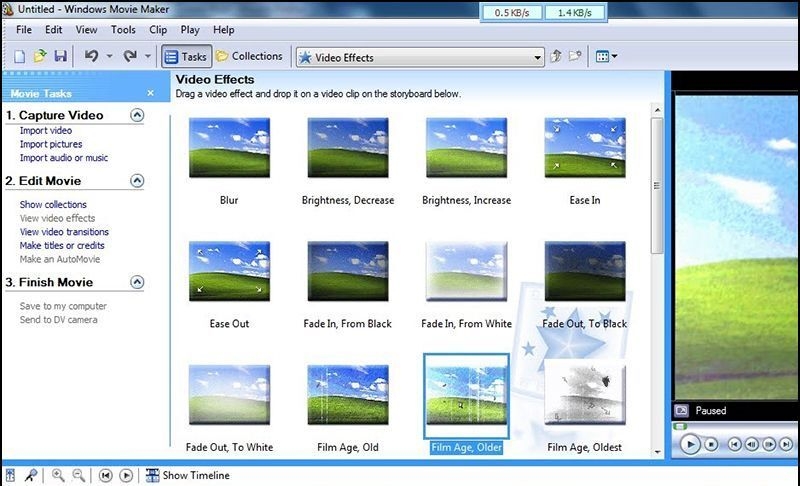
Task: Click the Play button in preview monitor
Action: 690,445
